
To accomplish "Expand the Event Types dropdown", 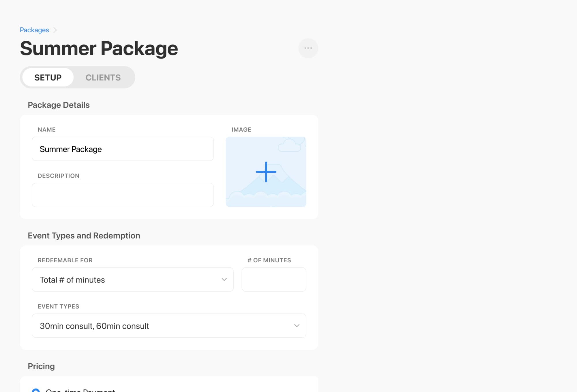I will click(169, 326).
